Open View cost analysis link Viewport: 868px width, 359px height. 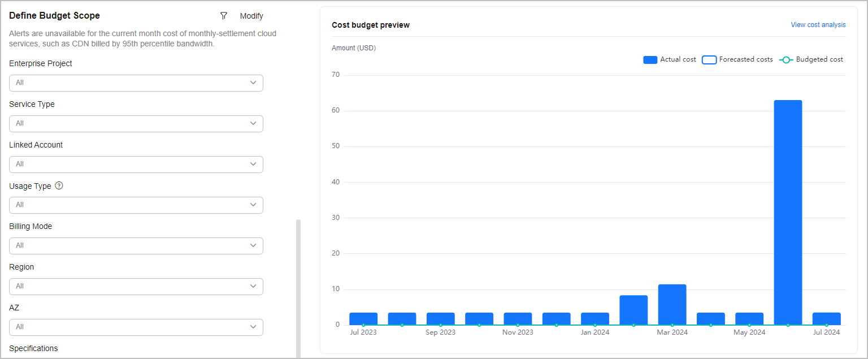818,25
